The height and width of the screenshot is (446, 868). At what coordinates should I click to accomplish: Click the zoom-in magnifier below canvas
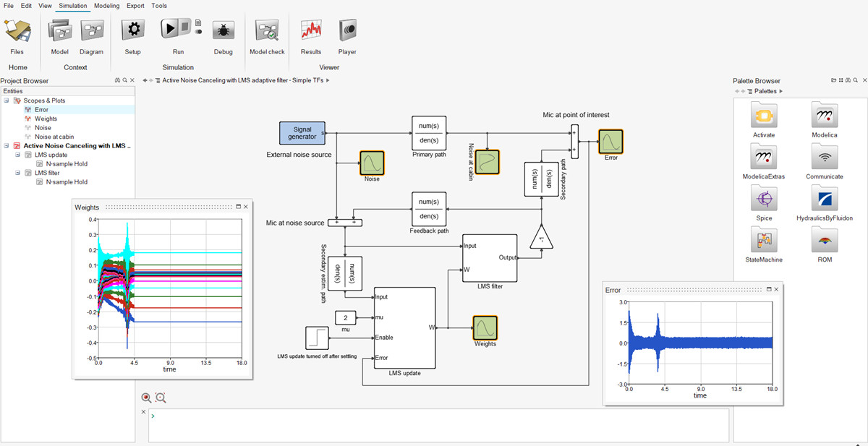pos(147,398)
